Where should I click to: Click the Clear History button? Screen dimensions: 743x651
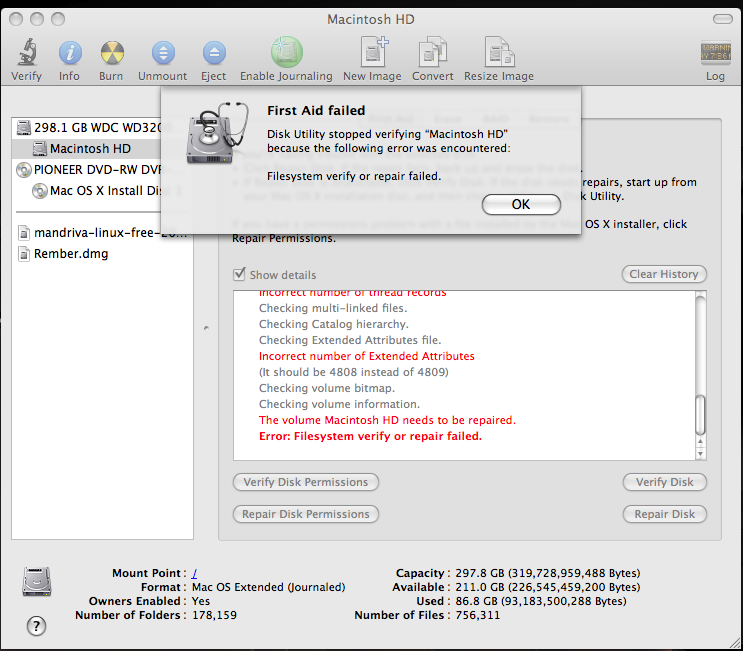(664, 274)
